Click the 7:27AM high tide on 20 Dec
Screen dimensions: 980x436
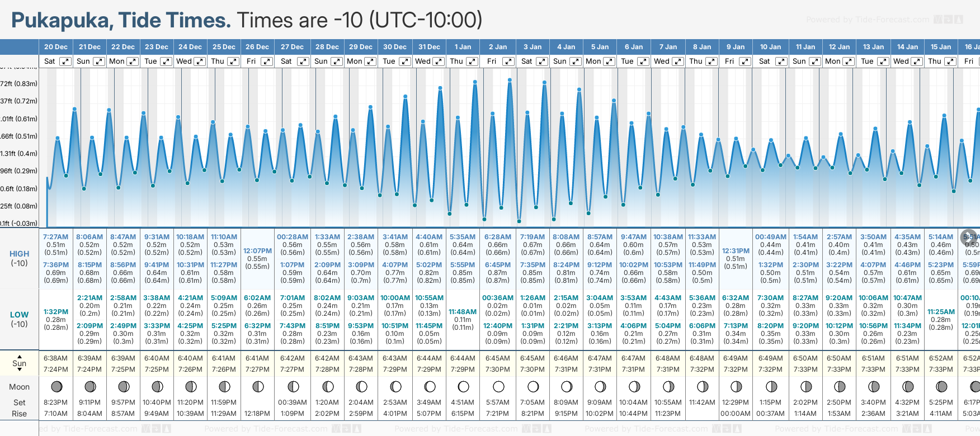tap(55, 237)
